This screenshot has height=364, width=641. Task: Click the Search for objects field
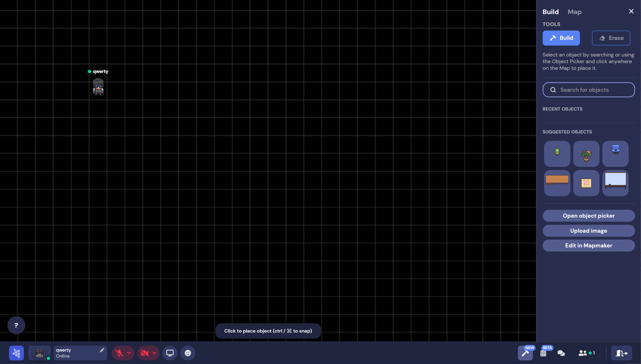coord(589,90)
